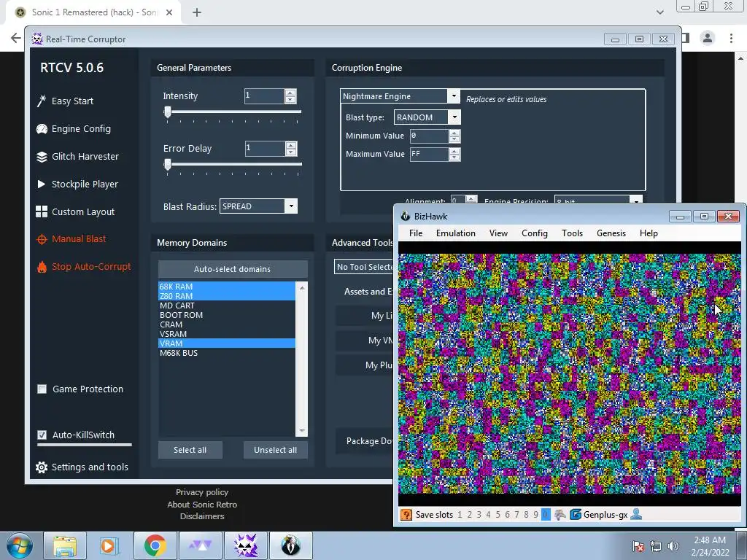Viewport: 747px width, 560px height.
Task: Enable the Game Protection checkbox
Action: tap(42, 389)
